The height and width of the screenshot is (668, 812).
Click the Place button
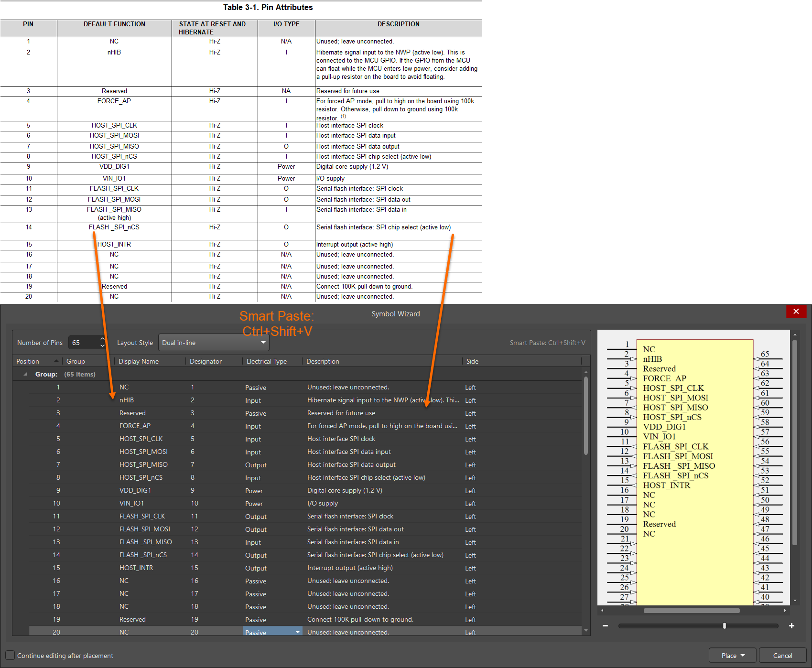pos(732,656)
